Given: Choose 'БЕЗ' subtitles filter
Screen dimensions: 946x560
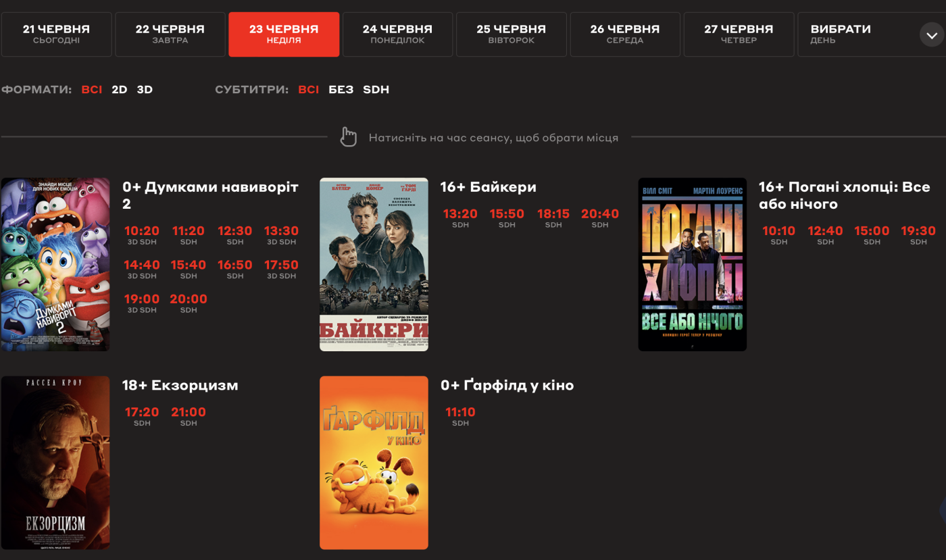Looking at the screenshot, I should pyautogui.click(x=341, y=90).
